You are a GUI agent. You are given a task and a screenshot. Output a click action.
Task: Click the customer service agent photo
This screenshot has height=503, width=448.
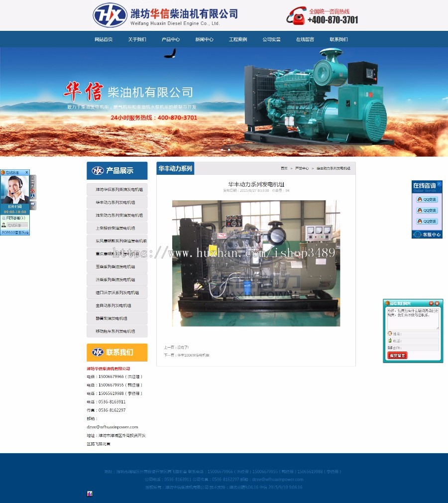click(x=14, y=189)
